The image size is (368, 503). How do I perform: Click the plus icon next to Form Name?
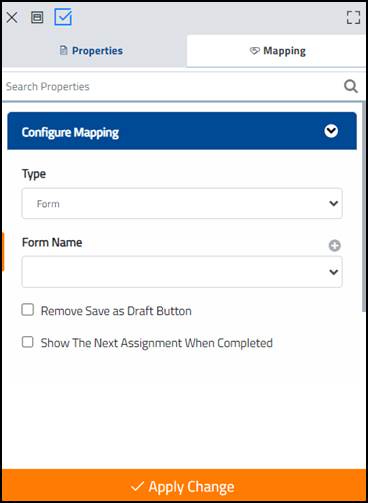click(334, 246)
